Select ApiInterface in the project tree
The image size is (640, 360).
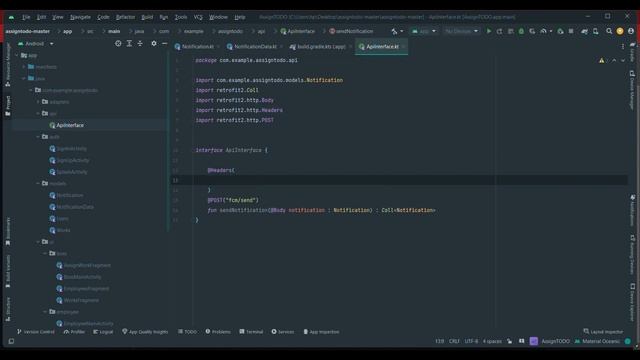[70, 125]
